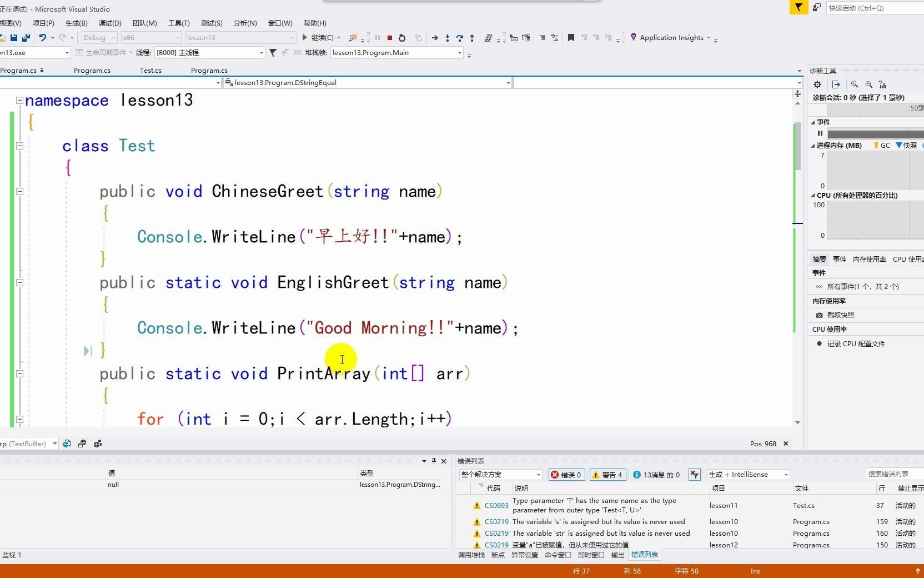Click the feedback icon near Quick Launch
The height and width of the screenshot is (578, 924).
click(817, 8)
